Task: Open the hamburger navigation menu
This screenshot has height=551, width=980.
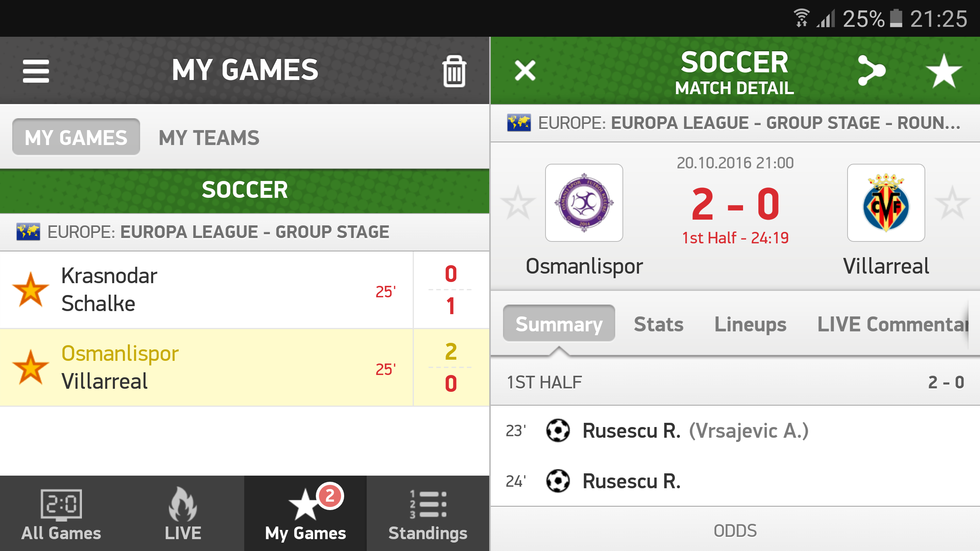Action: coord(36,71)
